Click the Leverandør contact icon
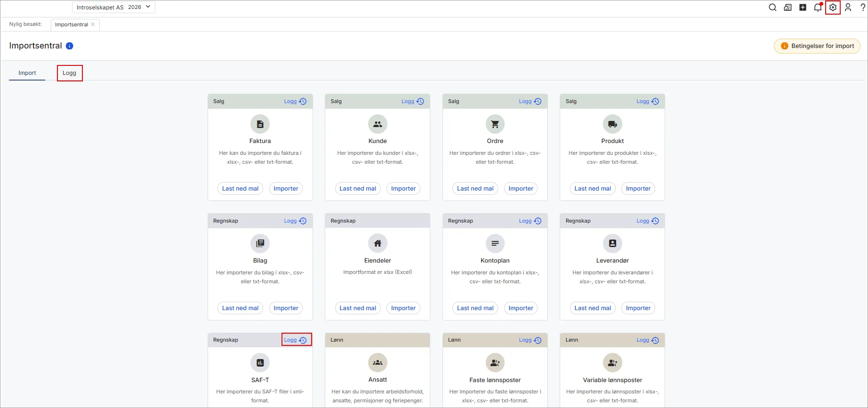Image resolution: width=868 pixels, height=408 pixels. click(612, 243)
